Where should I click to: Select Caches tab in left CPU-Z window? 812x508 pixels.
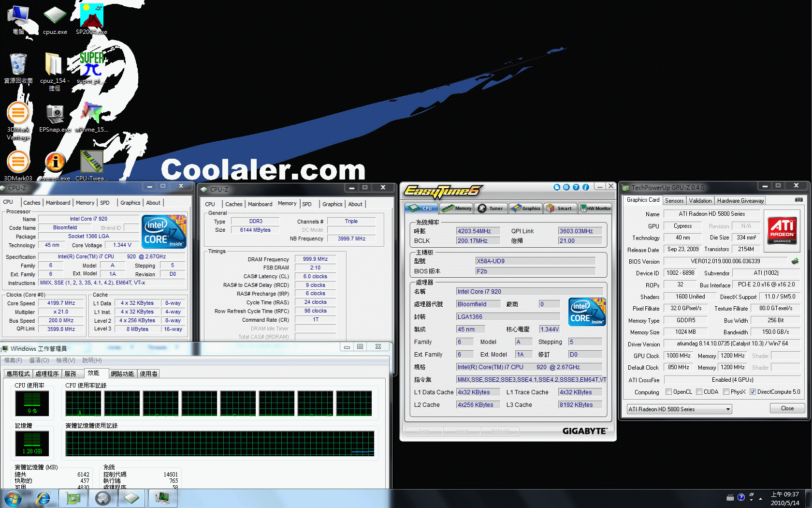[x=32, y=203]
